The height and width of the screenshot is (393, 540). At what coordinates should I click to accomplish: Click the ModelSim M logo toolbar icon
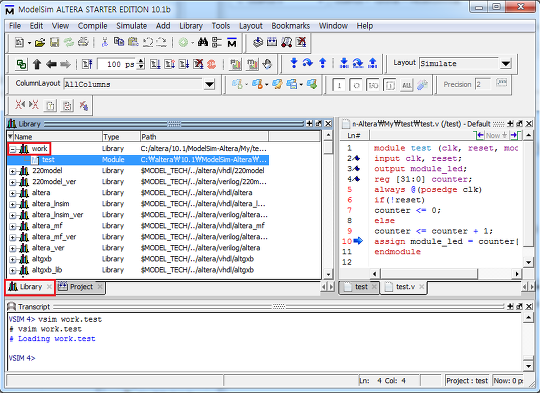(232, 43)
